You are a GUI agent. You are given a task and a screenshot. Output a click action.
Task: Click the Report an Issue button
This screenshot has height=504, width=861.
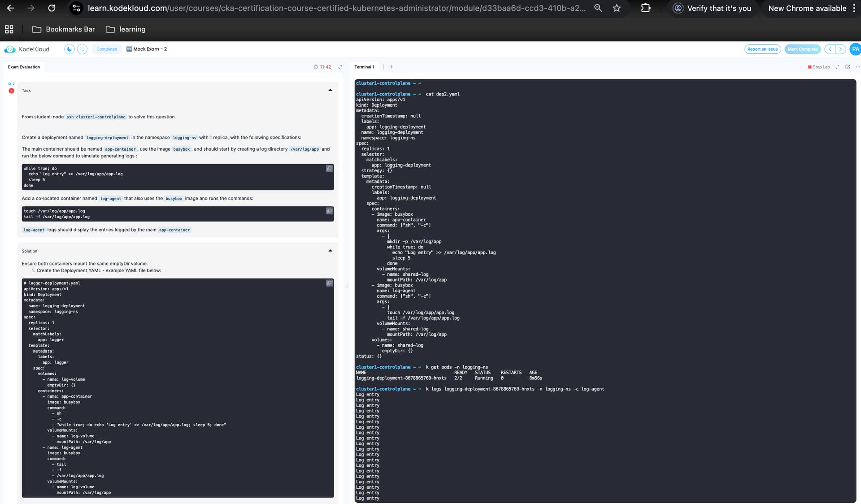tap(762, 49)
